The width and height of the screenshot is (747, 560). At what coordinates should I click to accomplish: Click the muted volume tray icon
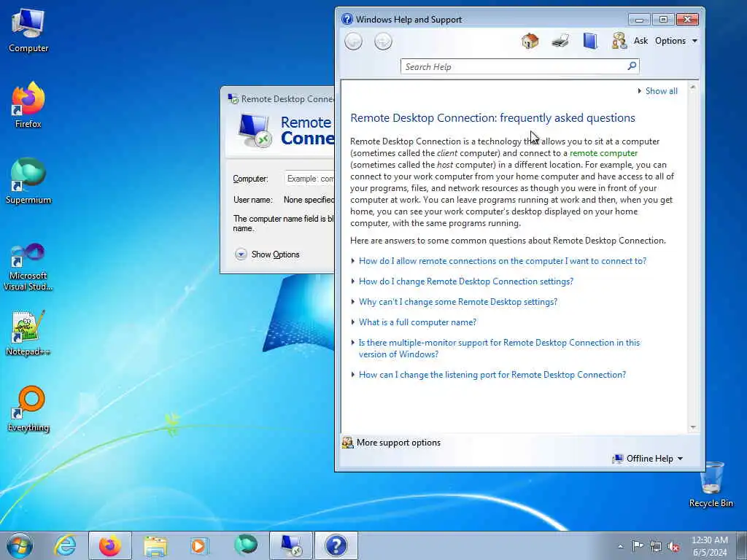point(673,546)
